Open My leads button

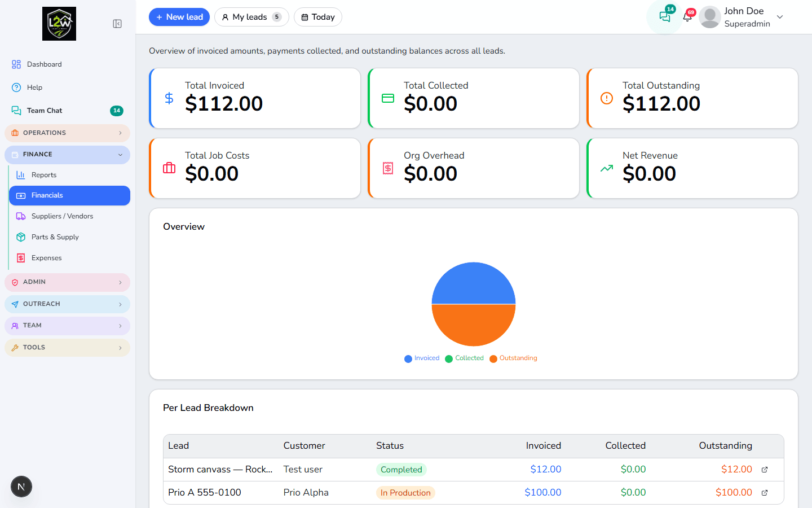[x=251, y=17]
